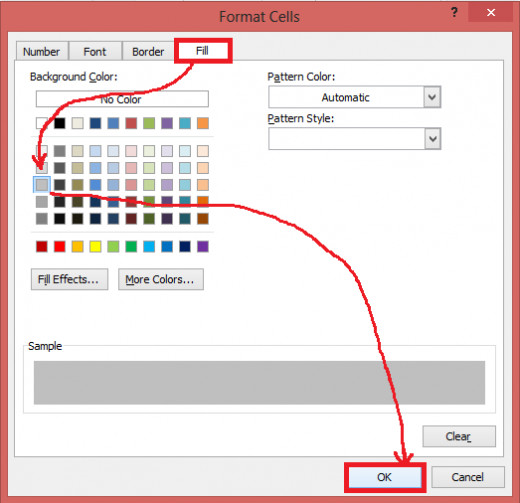Open the Pattern Color dropdown
Viewport: 520px width, 503px height.
432,97
